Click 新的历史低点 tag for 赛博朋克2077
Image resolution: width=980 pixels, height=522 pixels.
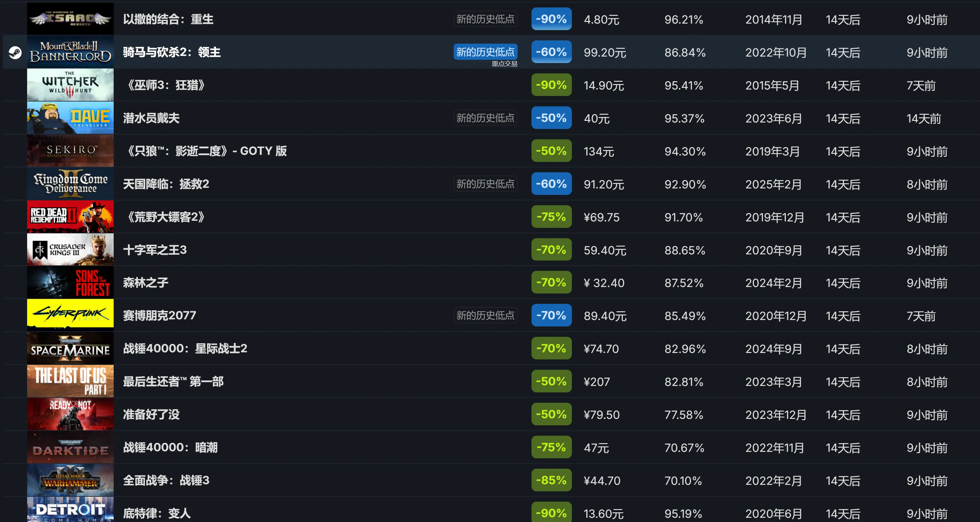tap(485, 315)
